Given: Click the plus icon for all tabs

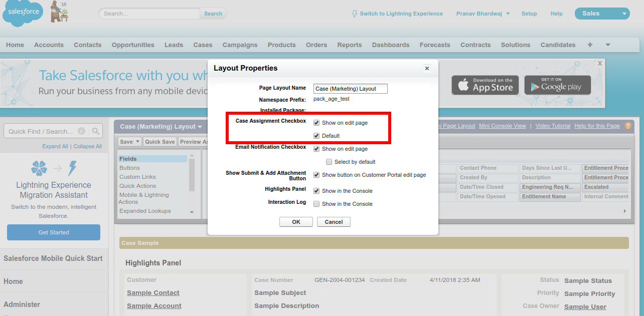Looking at the screenshot, I should coord(590,45).
